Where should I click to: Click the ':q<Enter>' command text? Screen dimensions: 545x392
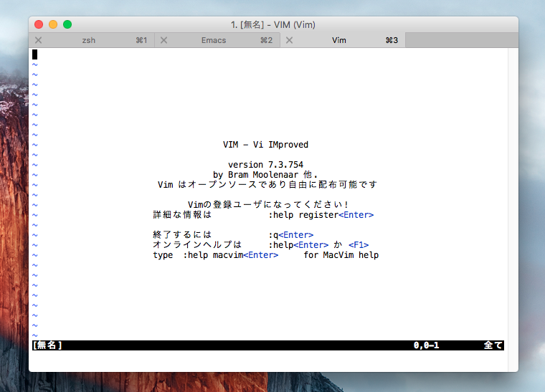point(291,235)
